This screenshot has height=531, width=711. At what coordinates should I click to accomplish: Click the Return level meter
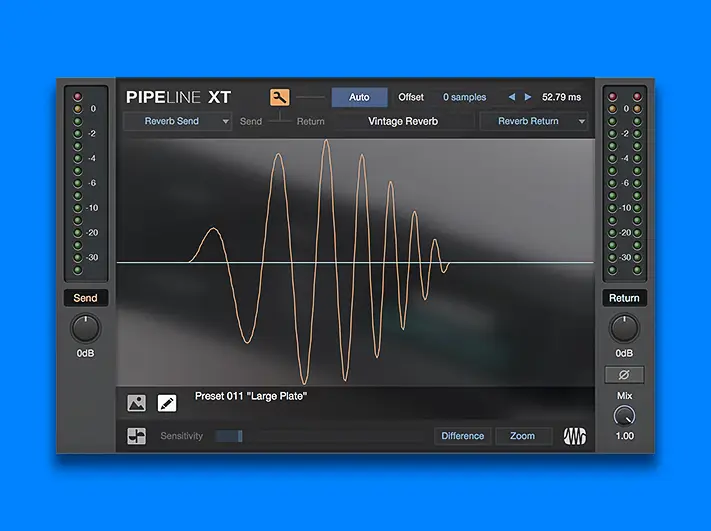624,183
